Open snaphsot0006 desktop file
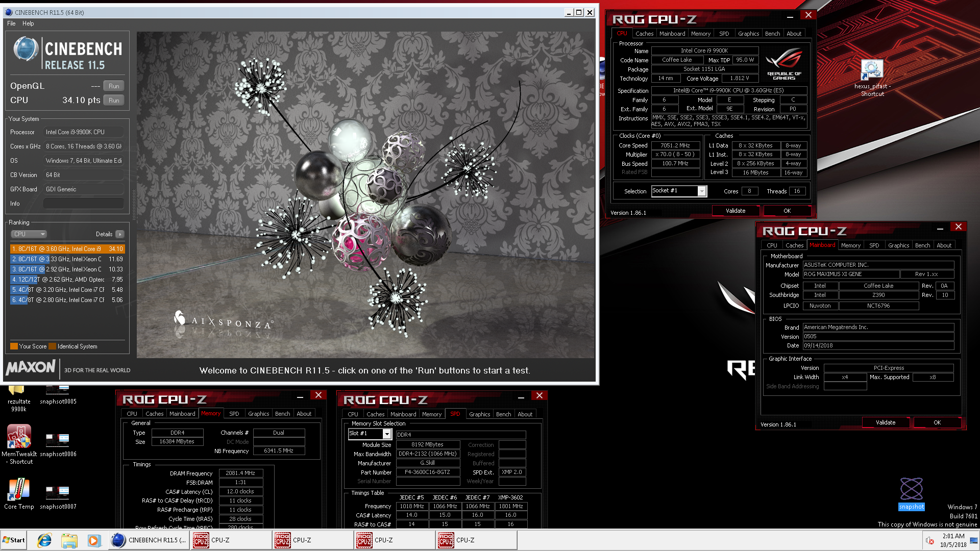 coord(58,444)
